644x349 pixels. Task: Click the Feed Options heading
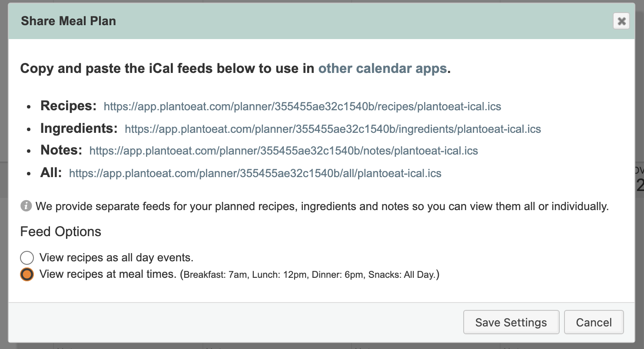[x=61, y=232]
